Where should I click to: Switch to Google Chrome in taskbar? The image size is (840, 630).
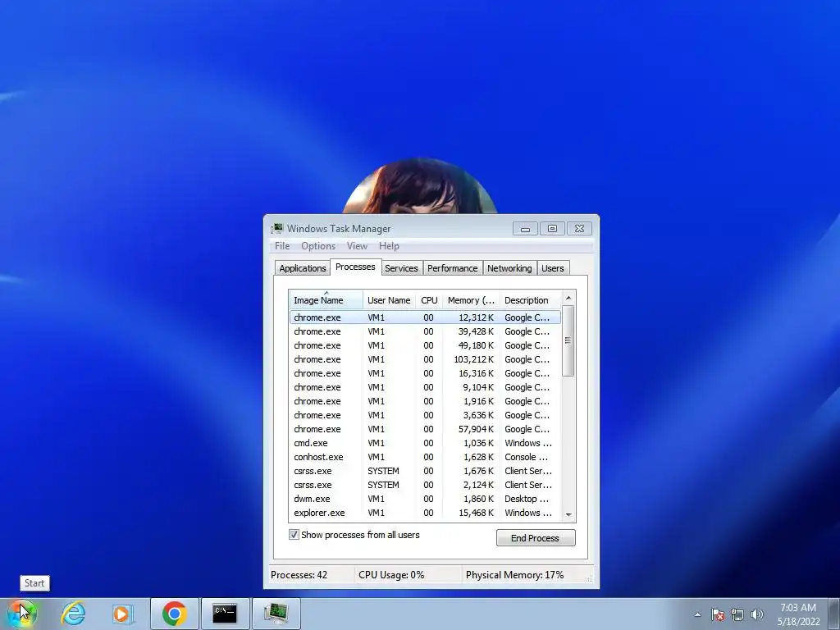(175, 614)
